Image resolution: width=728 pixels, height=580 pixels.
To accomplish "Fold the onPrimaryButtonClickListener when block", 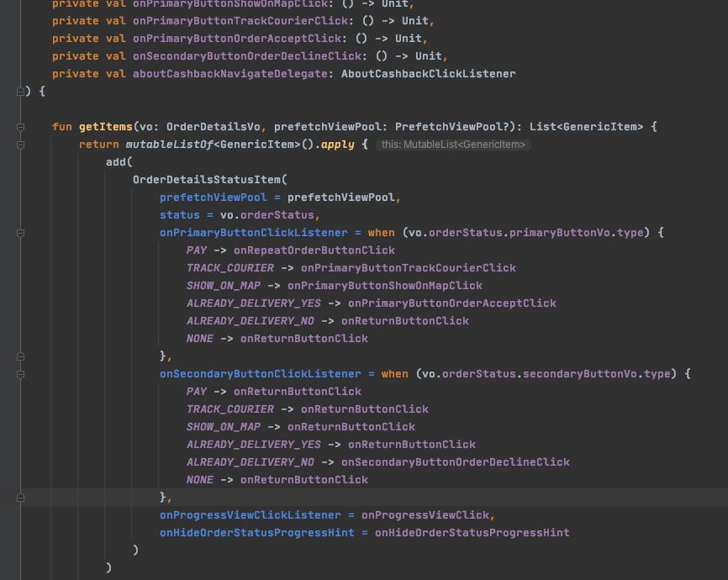I will tap(20, 233).
